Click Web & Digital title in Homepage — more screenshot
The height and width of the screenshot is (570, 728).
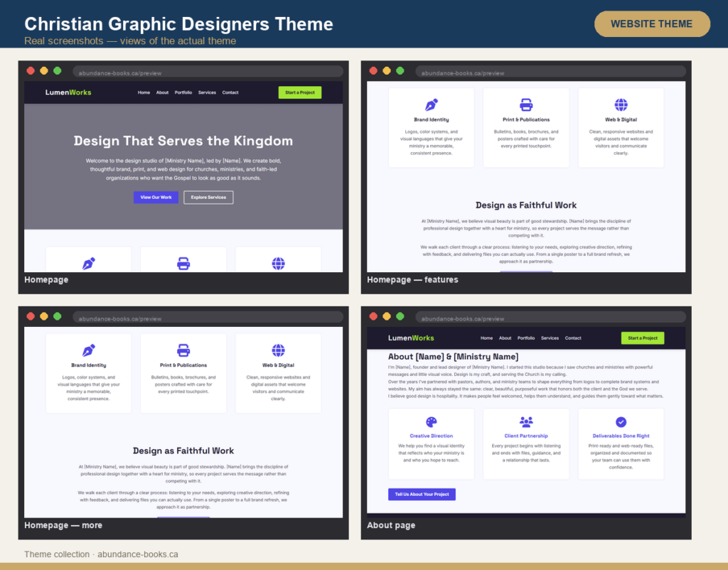pos(279,365)
